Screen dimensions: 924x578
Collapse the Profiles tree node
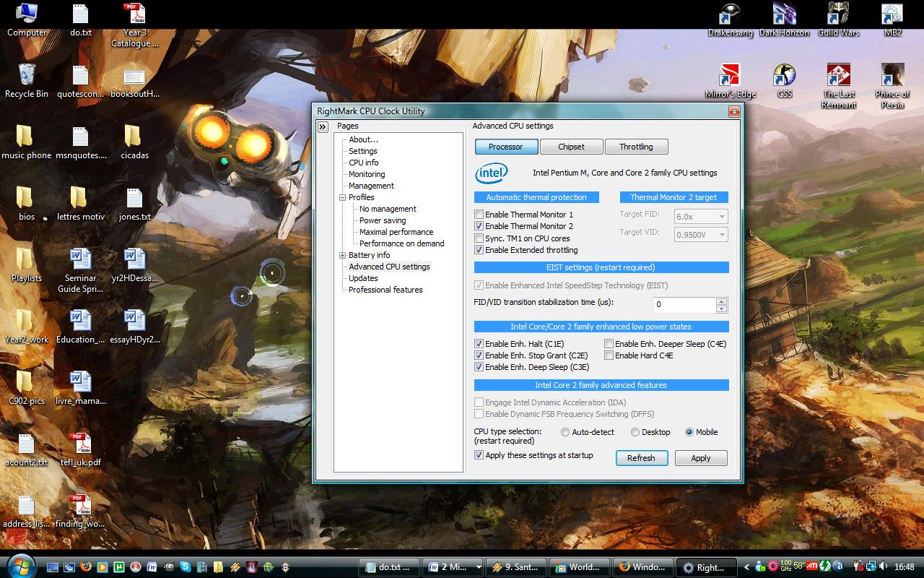click(343, 197)
